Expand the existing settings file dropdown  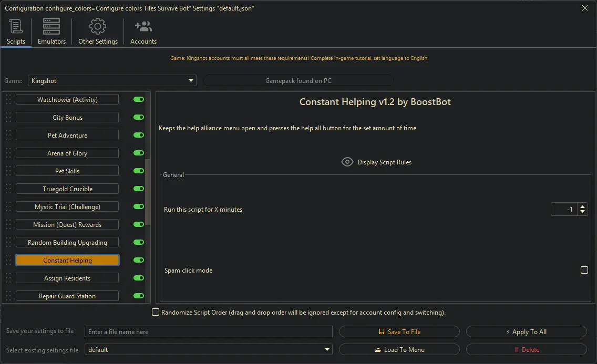(x=326, y=349)
